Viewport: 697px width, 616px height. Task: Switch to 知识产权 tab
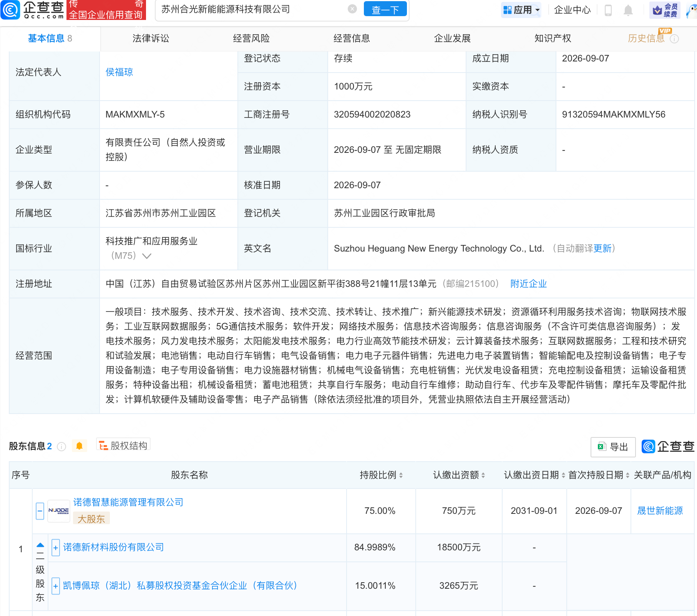pos(553,38)
